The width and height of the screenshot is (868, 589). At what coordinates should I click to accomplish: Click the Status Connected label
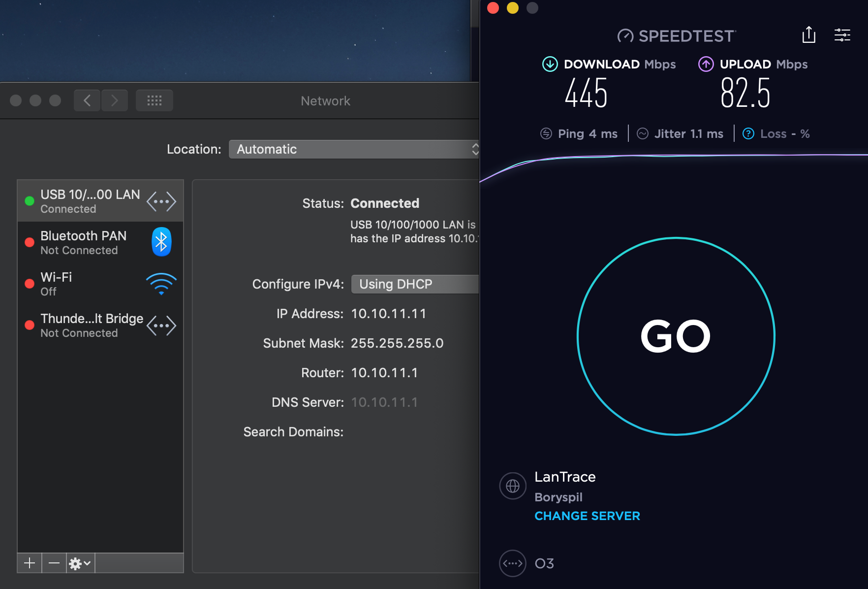pyautogui.click(x=385, y=203)
